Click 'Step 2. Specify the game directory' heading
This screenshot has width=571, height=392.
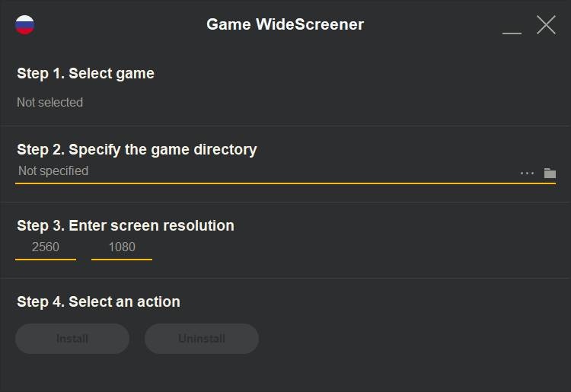click(137, 149)
